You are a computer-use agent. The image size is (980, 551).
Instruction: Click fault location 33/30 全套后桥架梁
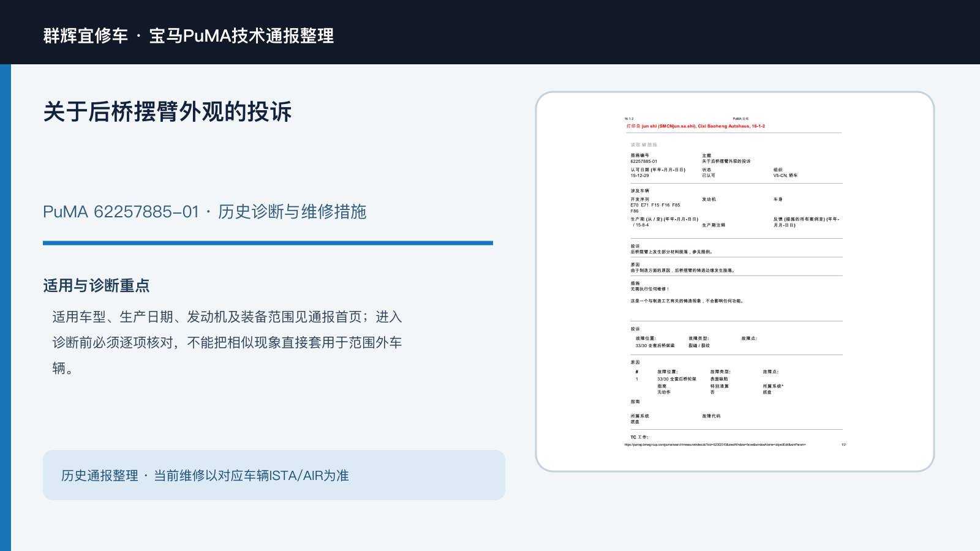click(655, 346)
